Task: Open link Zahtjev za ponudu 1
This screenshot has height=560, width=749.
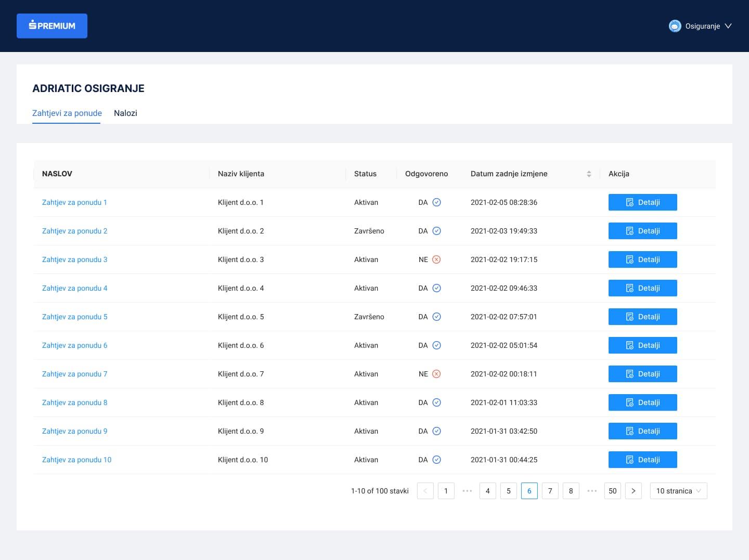Action: coord(74,202)
